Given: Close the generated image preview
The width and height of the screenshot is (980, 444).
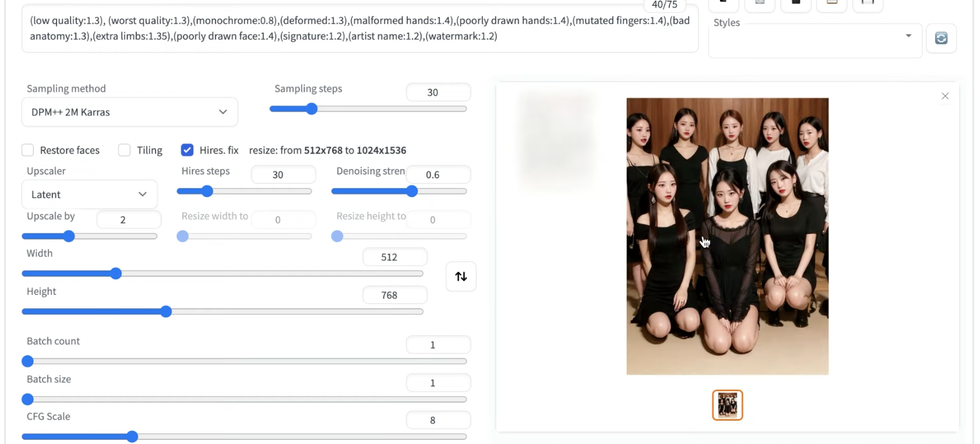Looking at the screenshot, I should (x=945, y=96).
